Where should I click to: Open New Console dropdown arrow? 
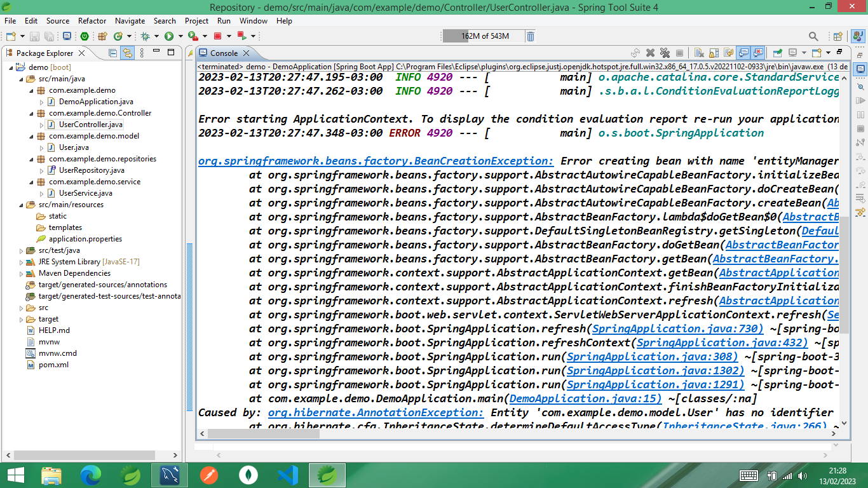click(x=828, y=53)
